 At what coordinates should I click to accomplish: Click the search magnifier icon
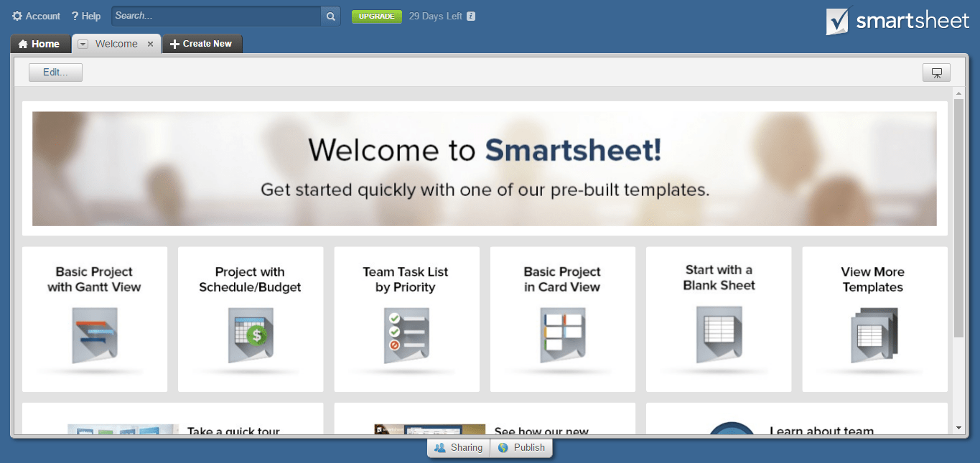coord(330,16)
